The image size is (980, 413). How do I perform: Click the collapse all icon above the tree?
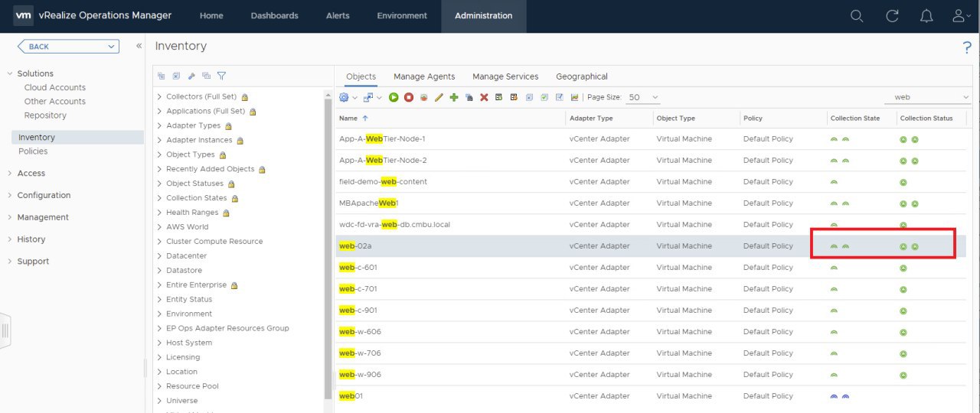pos(161,76)
